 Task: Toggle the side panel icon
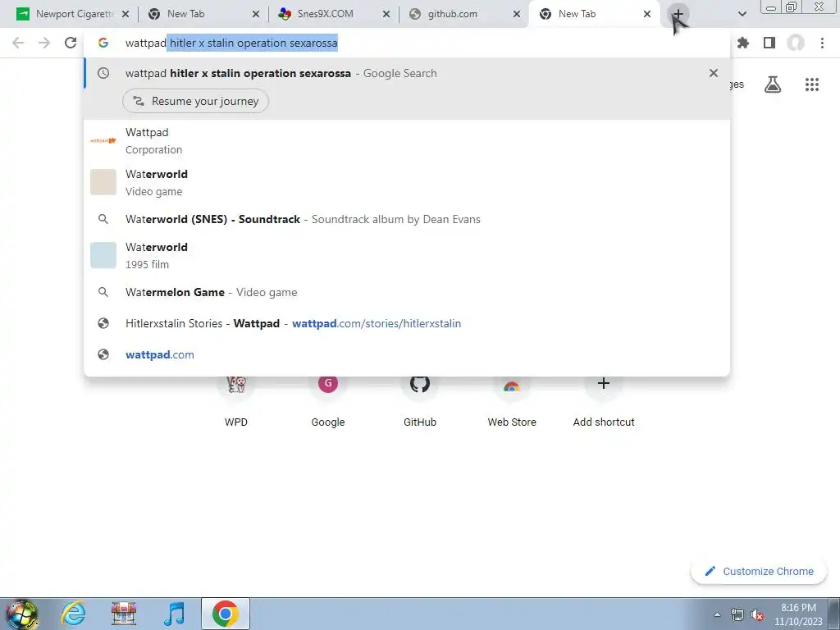769,43
